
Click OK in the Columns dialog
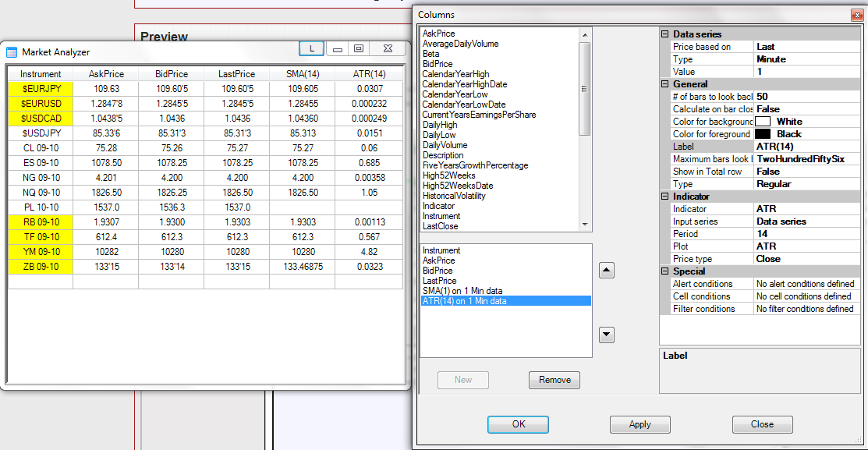coord(518,424)
